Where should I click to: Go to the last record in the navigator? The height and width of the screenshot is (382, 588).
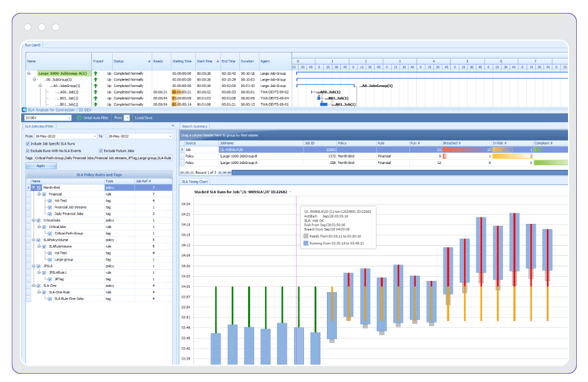(x=229, y=172)
